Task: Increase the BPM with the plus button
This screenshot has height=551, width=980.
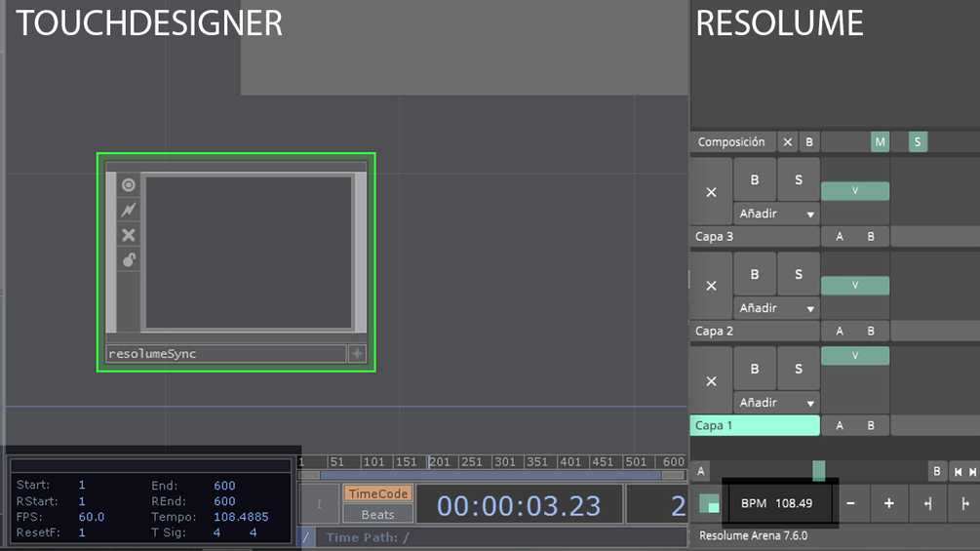Action: click(x=888, y=503)
